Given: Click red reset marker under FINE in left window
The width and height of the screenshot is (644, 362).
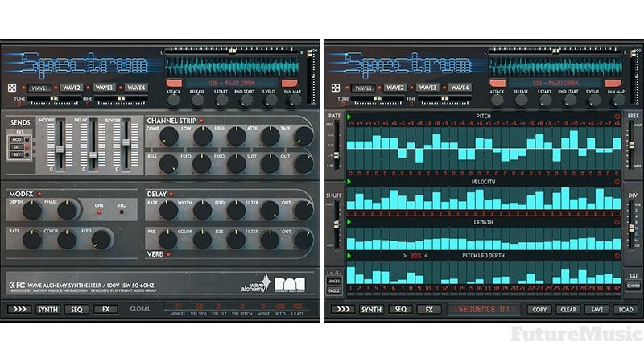Looking at the screenshot, I should click(x=88, y=105).
